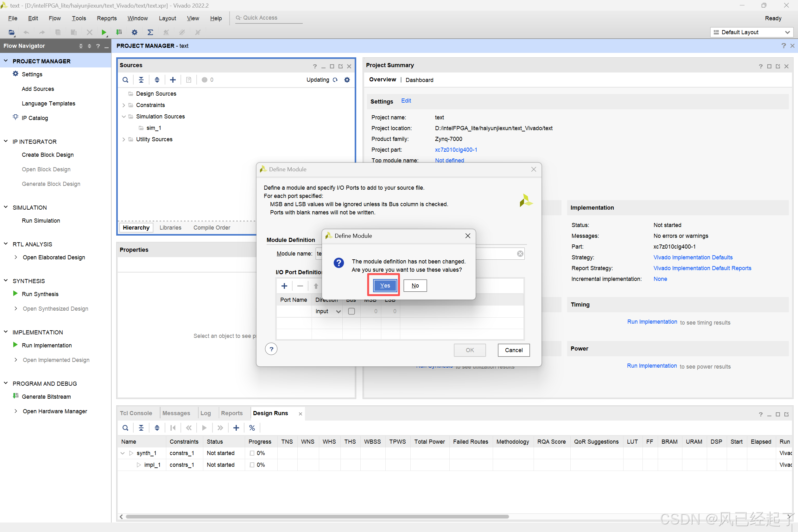Screen dimensions: 798x532
Task: Click the Create Runs plus icon in Design Runs
Action: [x=236, y=428]
